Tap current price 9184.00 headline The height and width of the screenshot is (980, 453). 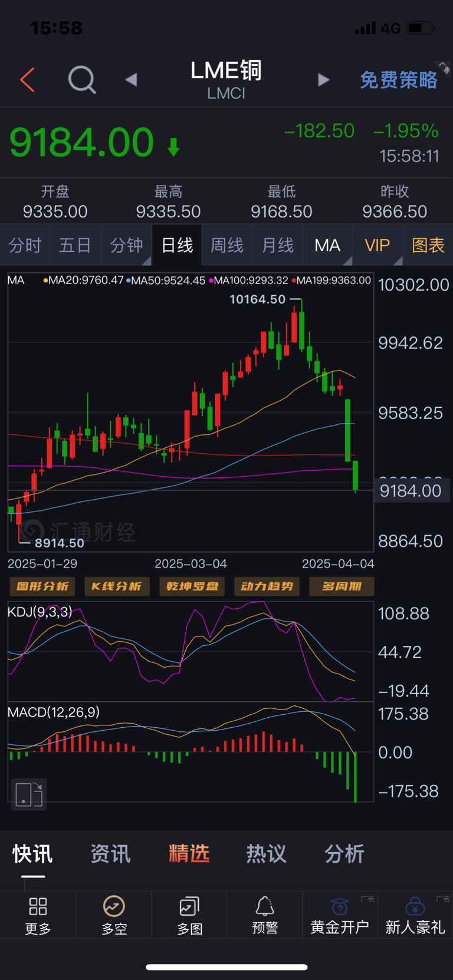(x=82, y=143)
